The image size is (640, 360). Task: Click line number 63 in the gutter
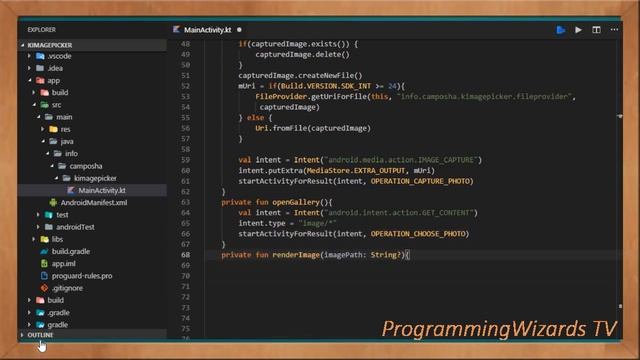click(185, 202)
